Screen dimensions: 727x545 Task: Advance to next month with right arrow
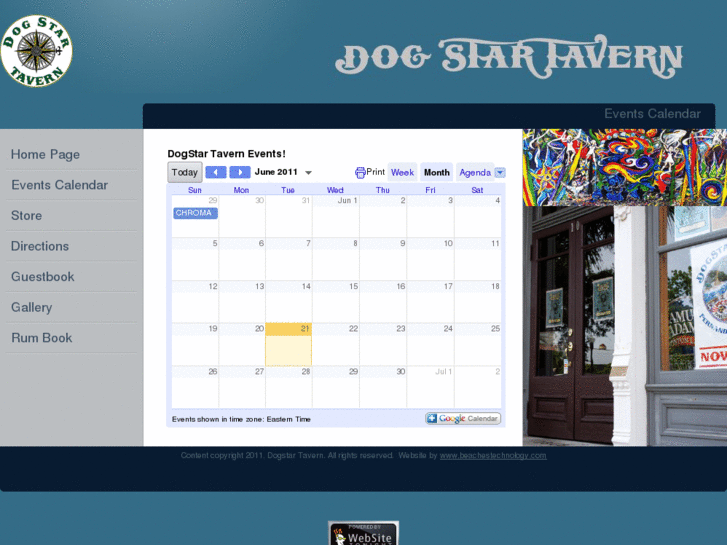[x=240, y=172]
